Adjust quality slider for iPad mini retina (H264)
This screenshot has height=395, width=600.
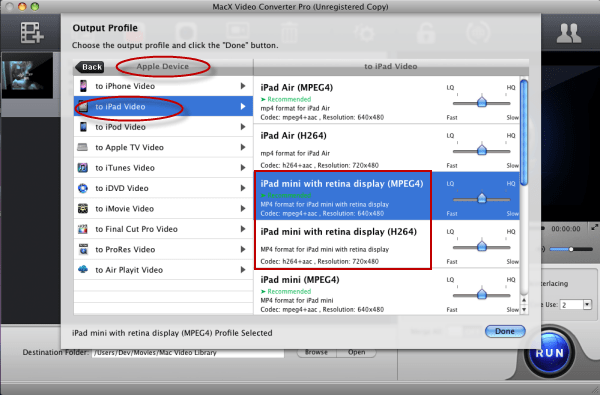(481, 246)
